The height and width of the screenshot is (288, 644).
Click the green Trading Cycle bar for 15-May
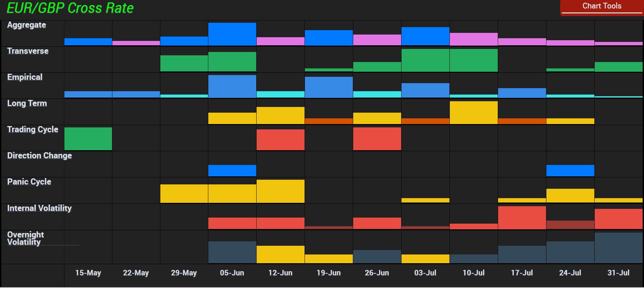[x=88, y=139]
